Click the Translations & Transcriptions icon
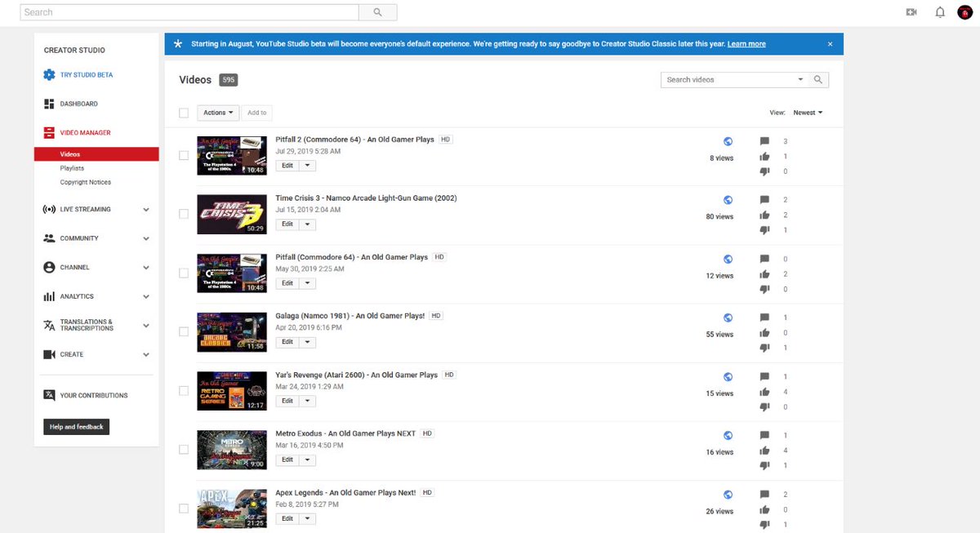Screen dimensions: 980x533 tap(49, 325)
